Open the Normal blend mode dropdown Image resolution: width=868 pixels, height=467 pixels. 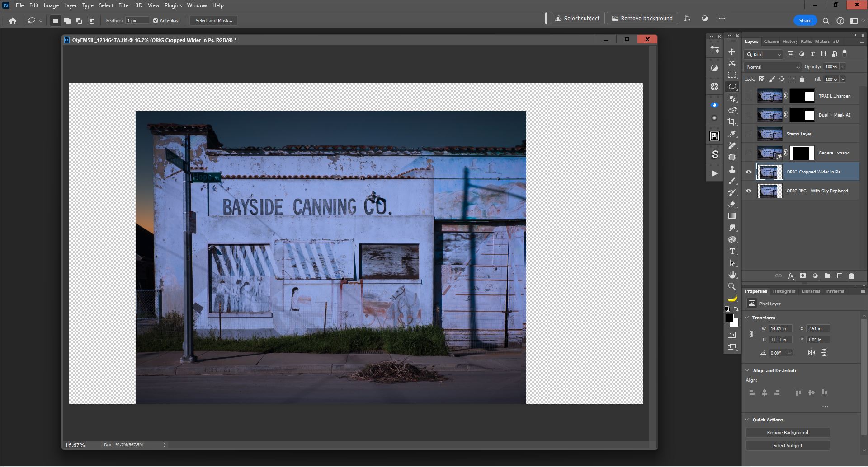click(x=773, y=67)
